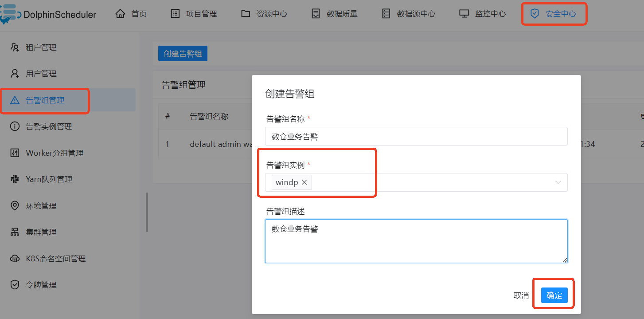Click the 租户管理 sidebar icon
Viewport: 644px width, 319px height.
(15, 47)
